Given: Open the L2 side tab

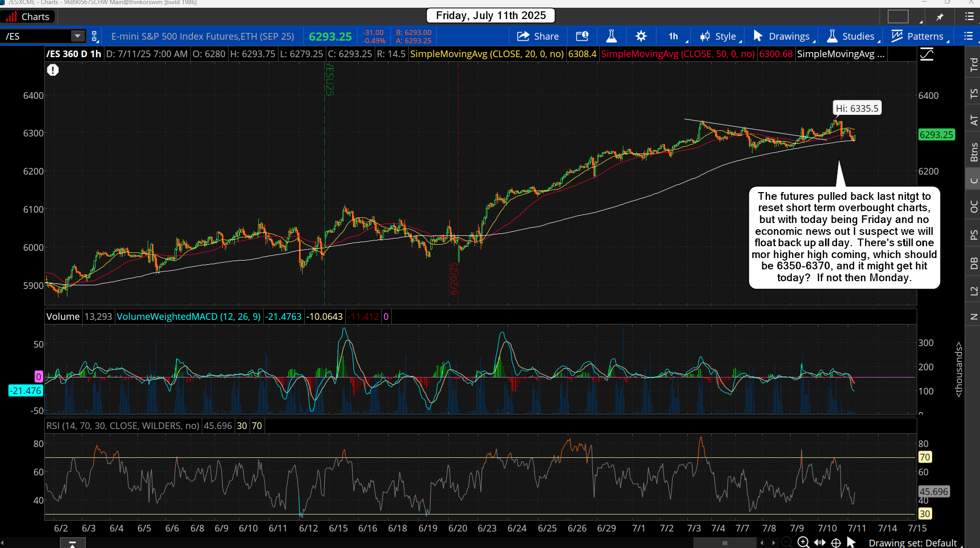Looking at the screenshot, I should (x=973, y=292).
